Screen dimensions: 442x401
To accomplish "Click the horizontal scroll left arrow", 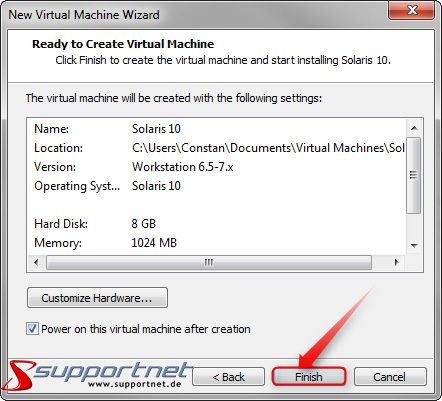I will pyautogui.click(x=36, y=262).
